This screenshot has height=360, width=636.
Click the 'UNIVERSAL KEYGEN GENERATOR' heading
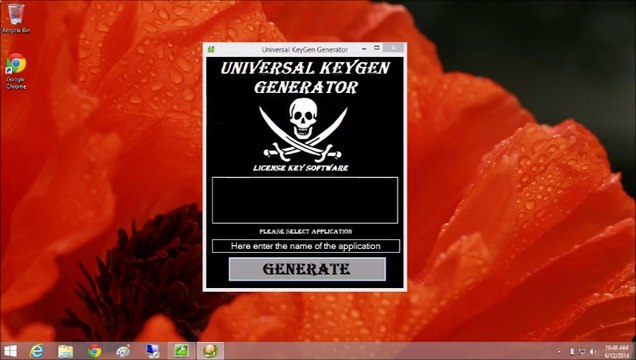pos(305,77)
